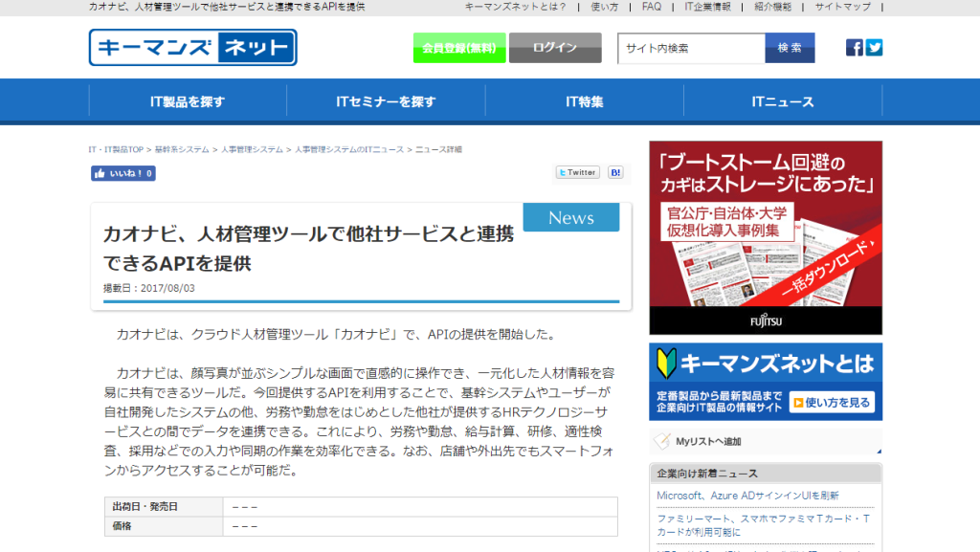Open ファミリーマート Tカード news link

pos(763,525)
